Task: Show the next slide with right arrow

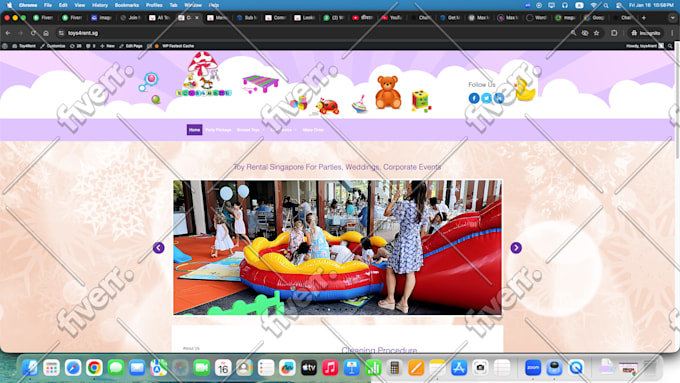Action: [516, 248]
